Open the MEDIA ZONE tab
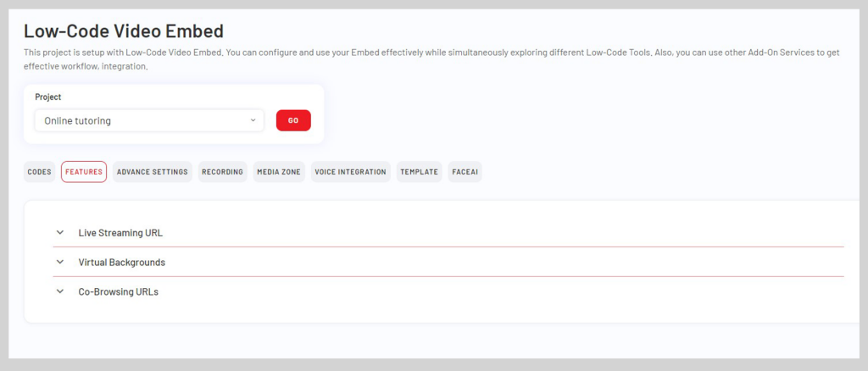This screenshot has height=371, width=868. click(x=279, y=172)
